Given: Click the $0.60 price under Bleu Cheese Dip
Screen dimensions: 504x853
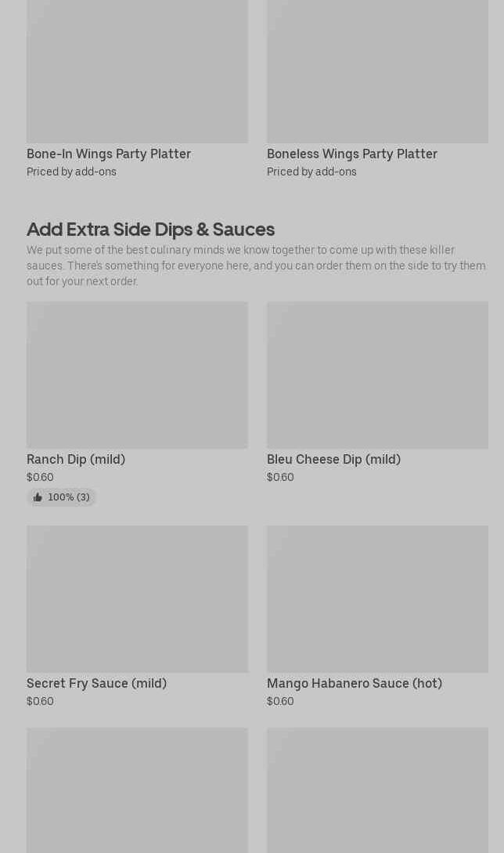Looking at the screenshot, I should (x=280, y=477).
